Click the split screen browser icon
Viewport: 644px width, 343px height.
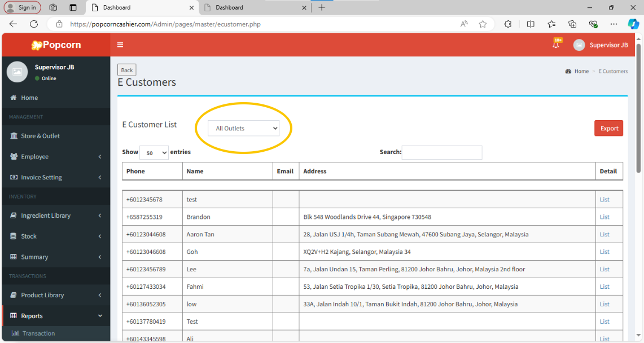[x=531, y=24]
